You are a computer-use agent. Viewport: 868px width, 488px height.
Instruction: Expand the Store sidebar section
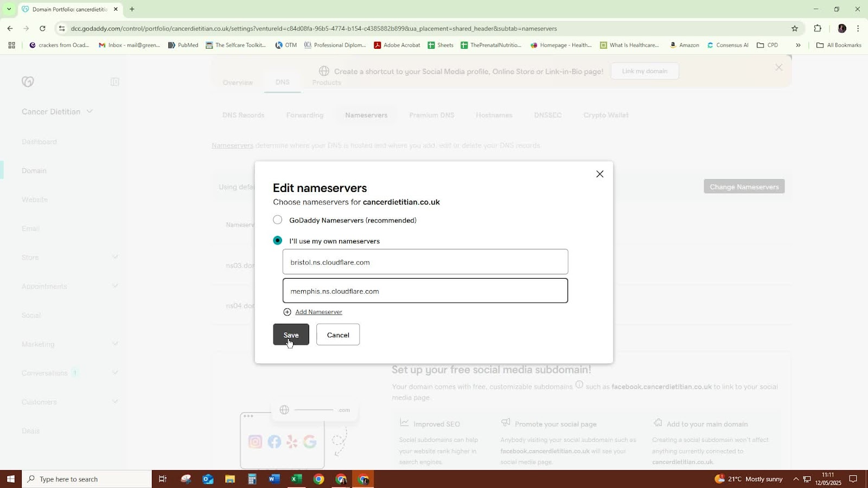(x=115, y=257)
